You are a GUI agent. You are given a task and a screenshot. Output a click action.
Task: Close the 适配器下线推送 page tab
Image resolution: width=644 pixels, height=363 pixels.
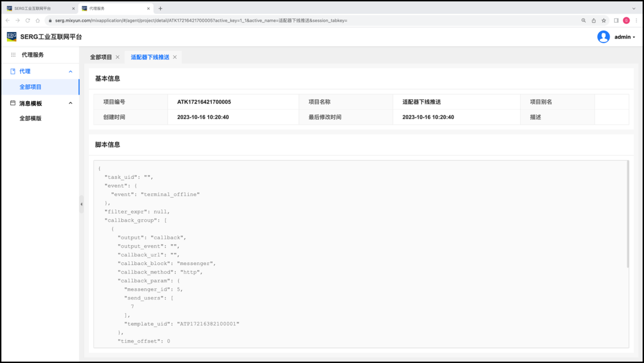point(175,57)
